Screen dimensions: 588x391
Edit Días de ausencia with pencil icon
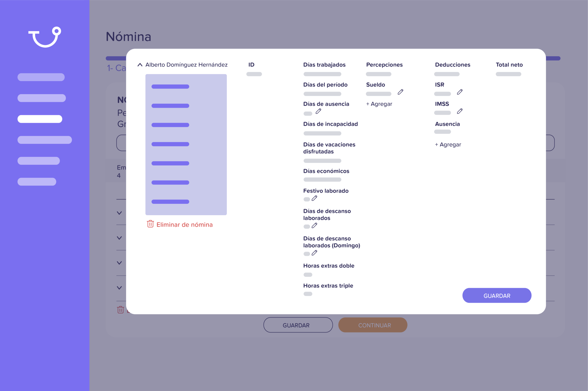tap(318, 111)
